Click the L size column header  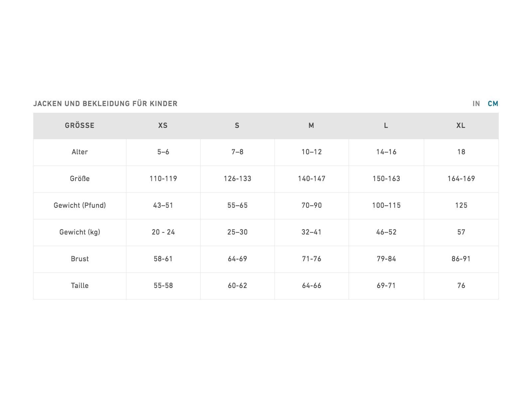(386, 126)
